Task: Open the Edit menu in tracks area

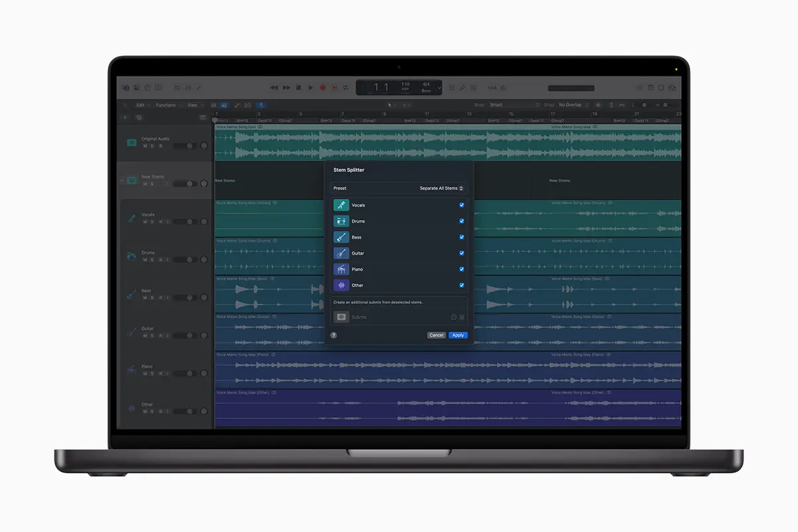Action: (x=142, y=105)
